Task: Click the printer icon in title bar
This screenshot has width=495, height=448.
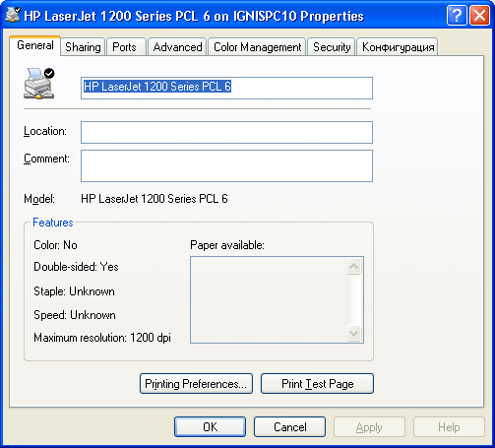Action: coord(13,15)
